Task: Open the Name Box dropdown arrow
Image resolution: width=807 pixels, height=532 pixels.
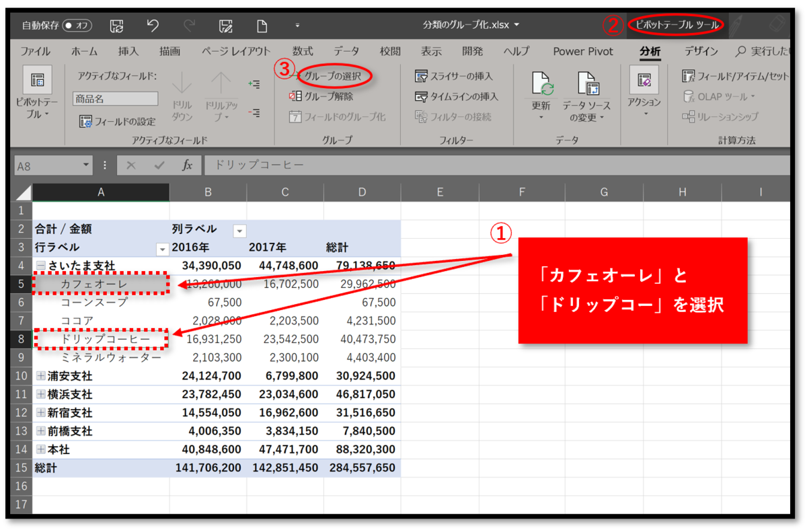Action: click(x=87, y=165)
